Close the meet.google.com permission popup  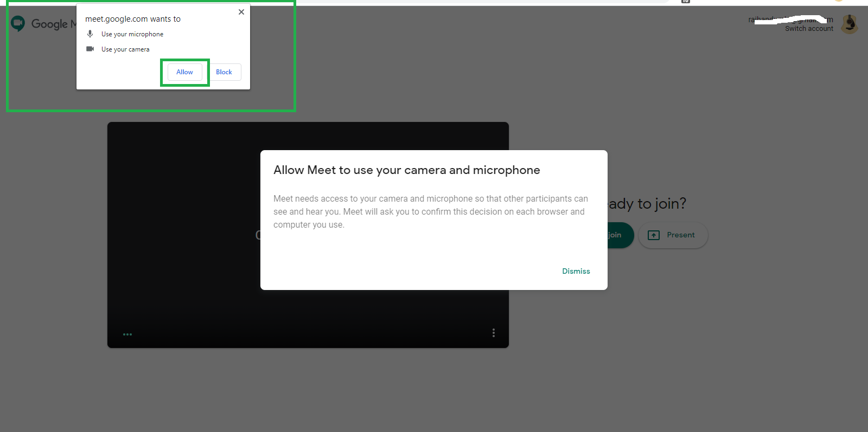(x=241, y=12)
